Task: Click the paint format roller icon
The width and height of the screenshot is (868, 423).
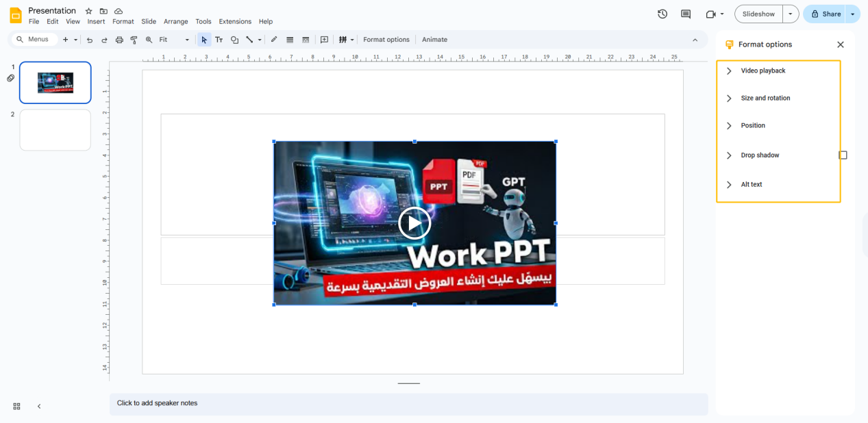Action: point(134,40)
